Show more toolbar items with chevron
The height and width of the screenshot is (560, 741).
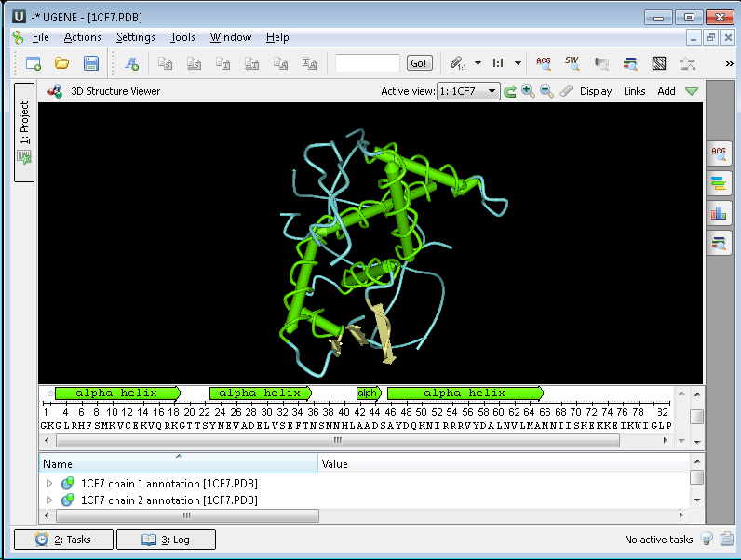point(729,63)
